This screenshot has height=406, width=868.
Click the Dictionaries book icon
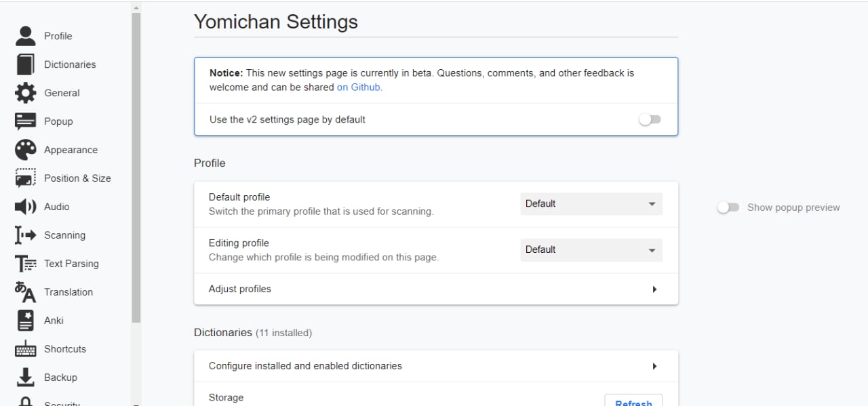(x=26, y=64)
